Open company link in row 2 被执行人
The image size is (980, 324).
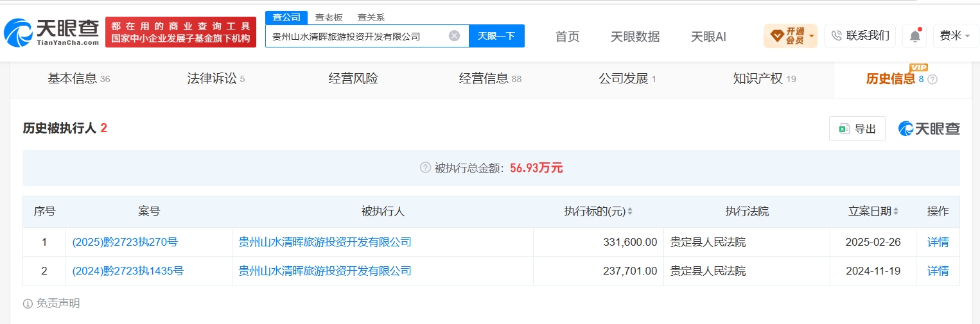[x=325, y=271]
